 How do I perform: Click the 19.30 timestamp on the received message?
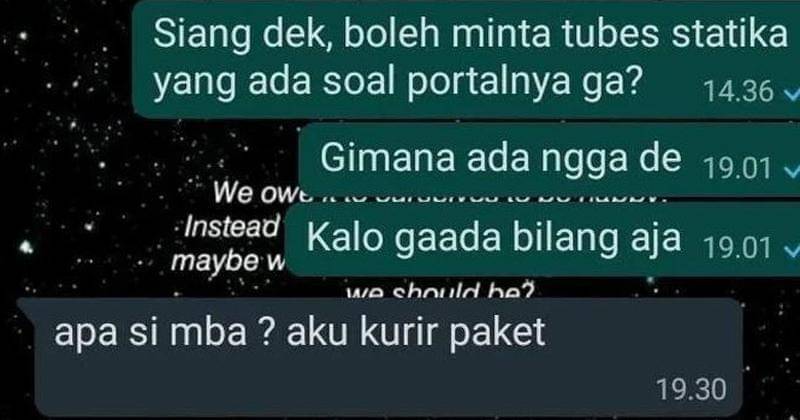pos(691,390)
